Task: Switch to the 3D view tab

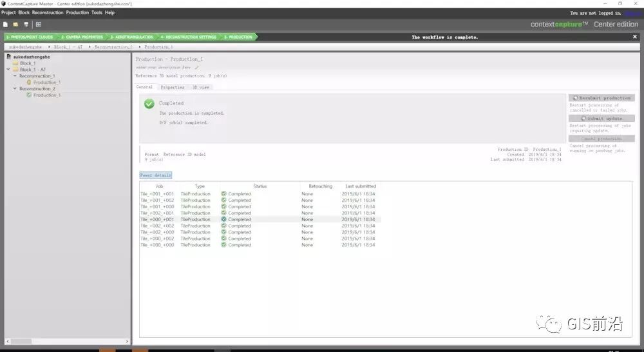Action: (201, 87)
